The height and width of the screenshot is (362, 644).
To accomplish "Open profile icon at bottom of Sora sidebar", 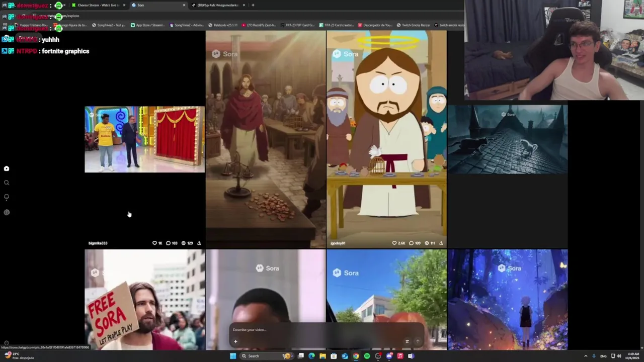I will 7,212.
